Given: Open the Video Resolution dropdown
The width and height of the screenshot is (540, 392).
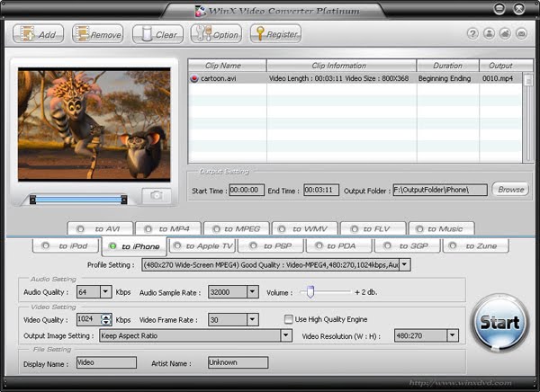Looking at the screenshot, I should click(x=453, y=335).
